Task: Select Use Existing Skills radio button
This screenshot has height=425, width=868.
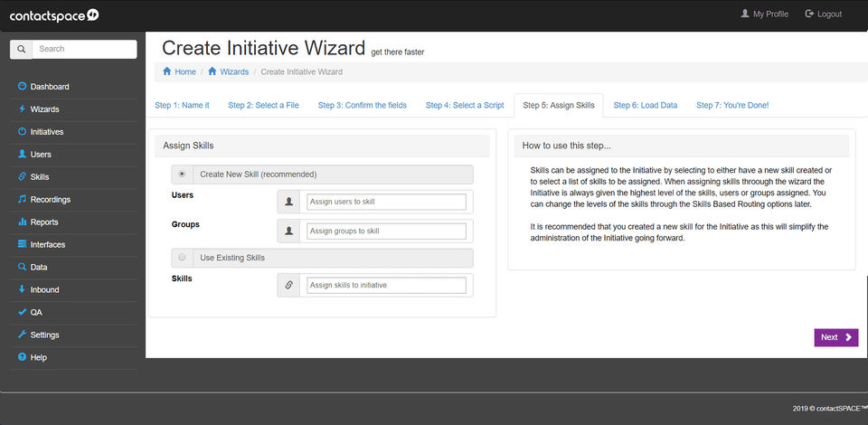Action: 182,258
